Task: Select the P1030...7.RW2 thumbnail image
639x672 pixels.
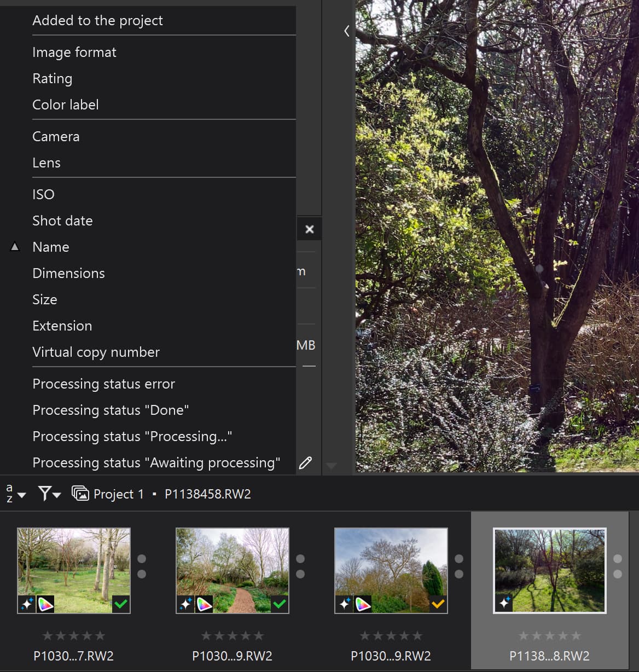Action: 74,564
